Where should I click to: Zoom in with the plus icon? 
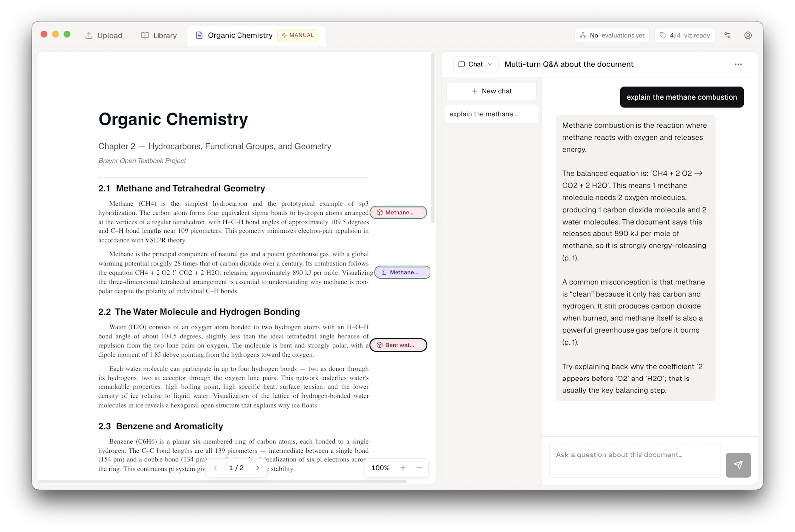click(x=403, y=468)
